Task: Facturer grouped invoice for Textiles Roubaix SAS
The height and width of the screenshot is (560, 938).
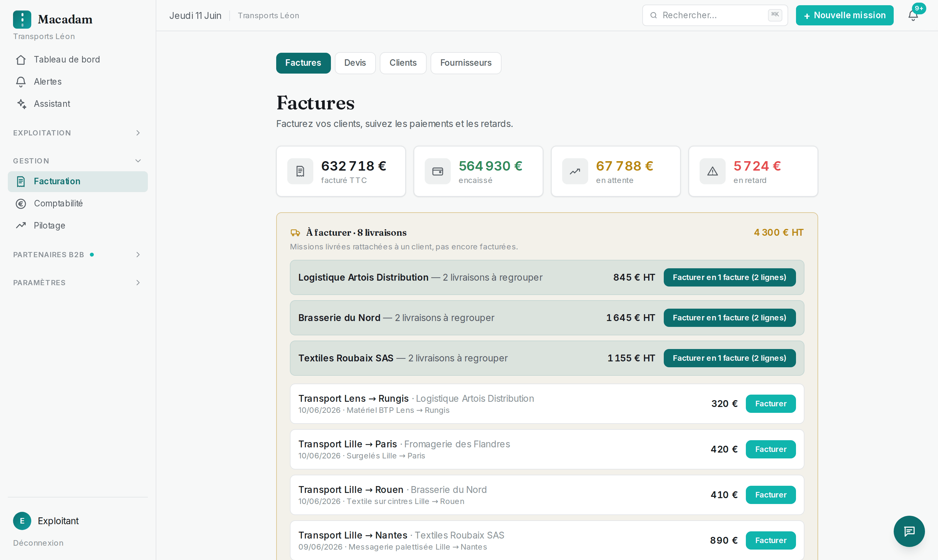Action: [x=729, y=358]
